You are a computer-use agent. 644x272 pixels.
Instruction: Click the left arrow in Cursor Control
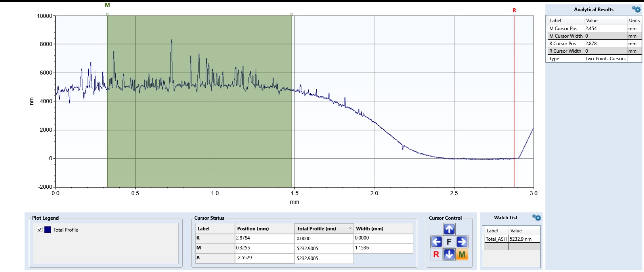[436, 242]
